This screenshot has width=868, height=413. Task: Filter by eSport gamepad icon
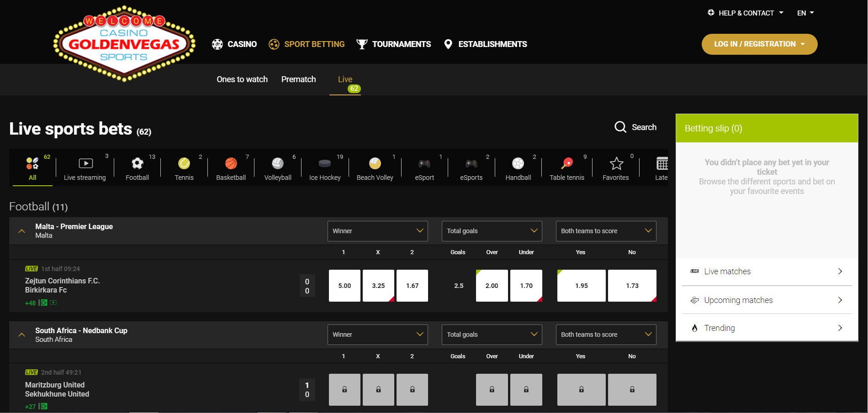[424, 163]
